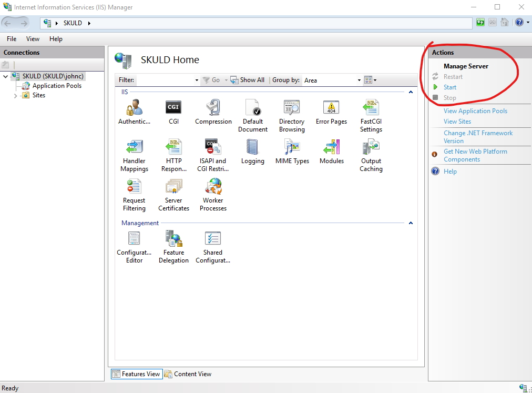Click SKULD in the address breadcrumb
The image size is (532, 393).
73,23
